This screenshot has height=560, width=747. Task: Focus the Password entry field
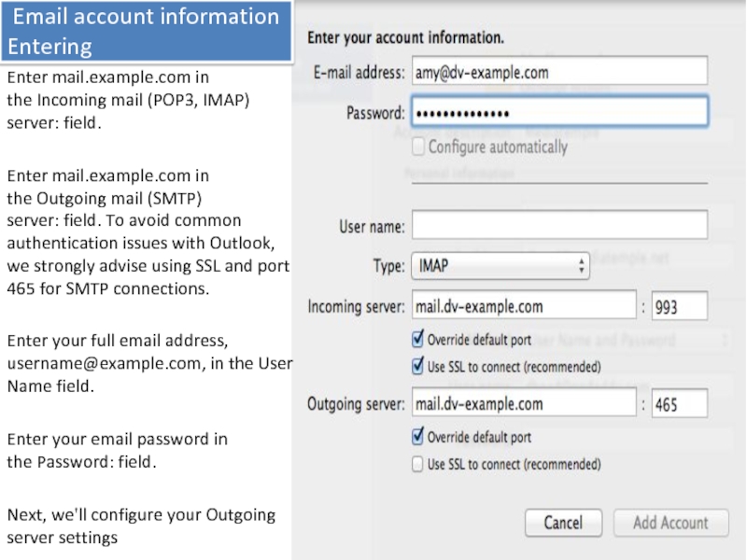point(558,113)
